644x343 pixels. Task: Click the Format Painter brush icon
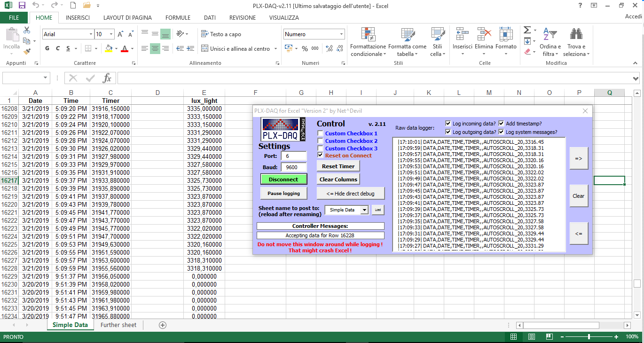pyautogui.click(x=27, y=52)
